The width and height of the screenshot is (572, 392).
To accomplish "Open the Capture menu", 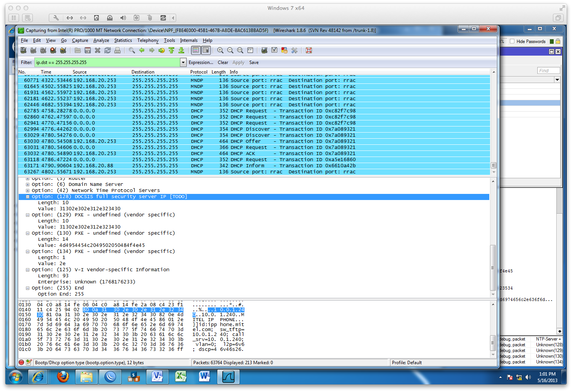I will pyautogui.click(x=80, y=40).
